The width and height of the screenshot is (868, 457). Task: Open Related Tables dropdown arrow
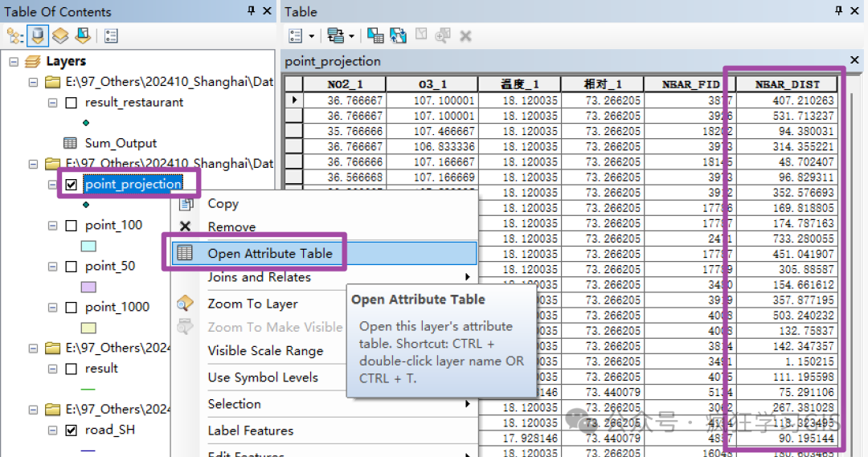click(x=351, y=36)
